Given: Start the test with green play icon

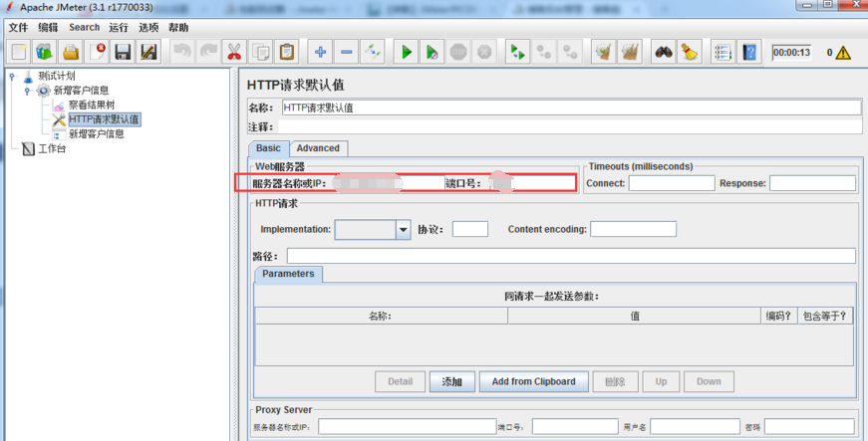Looking at the screenshot, I should pyautogui.click(x=407, y=53).
